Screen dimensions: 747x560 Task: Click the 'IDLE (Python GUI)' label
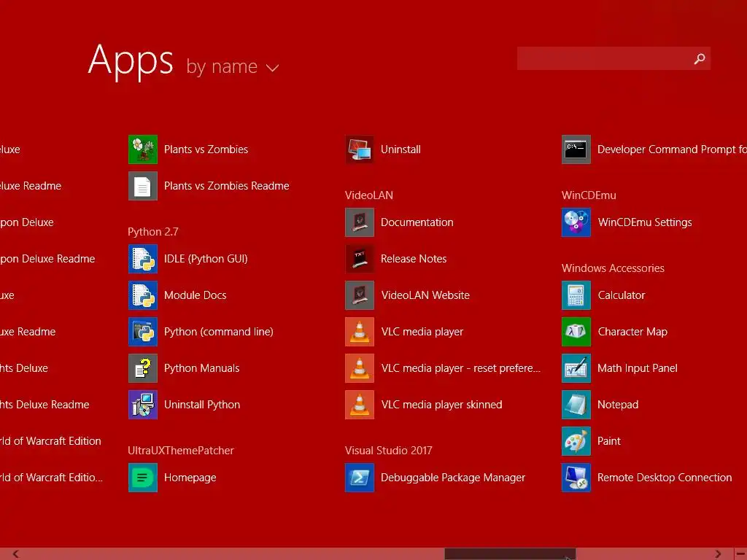pos(206,259)
